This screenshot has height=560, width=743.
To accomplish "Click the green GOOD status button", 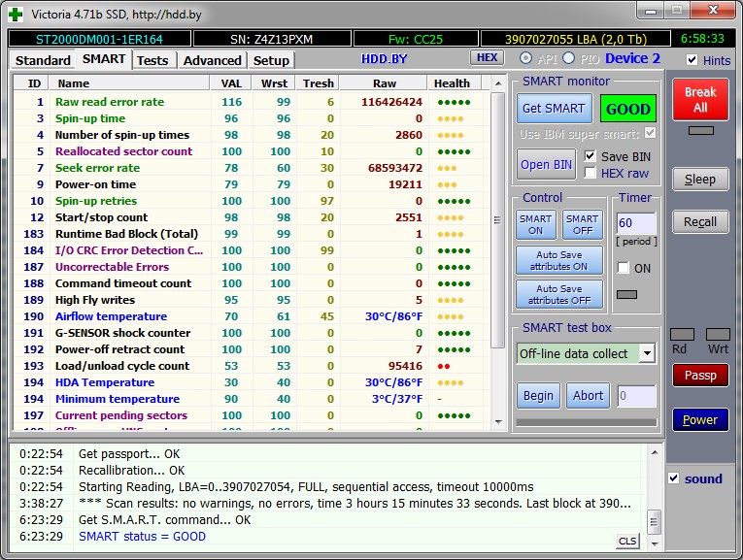I will point(628,109).
